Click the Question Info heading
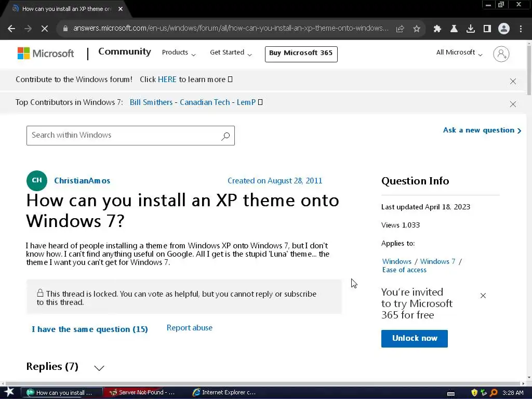The width and height of the screenshot is (532, 399). pos(415,181)
